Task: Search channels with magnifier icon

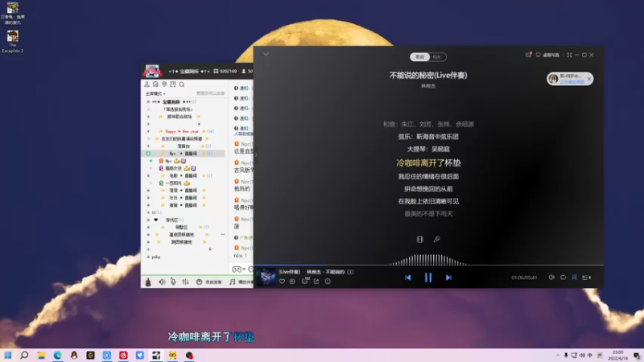Action: pos(182,84)
